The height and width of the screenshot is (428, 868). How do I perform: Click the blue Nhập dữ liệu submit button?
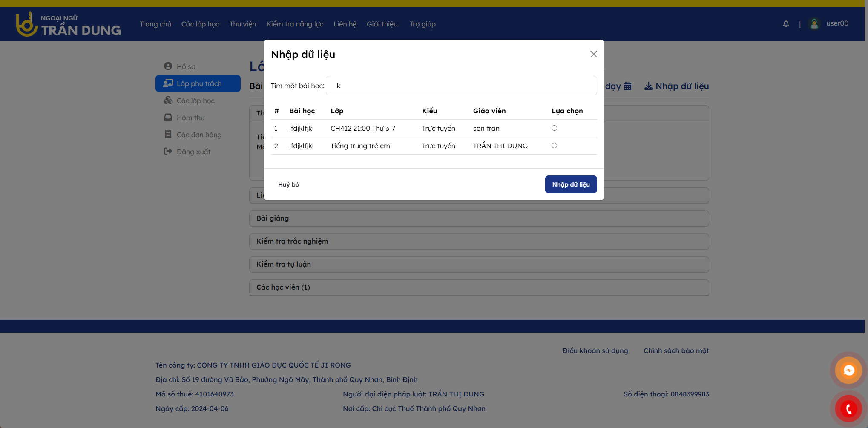point(571,184)
